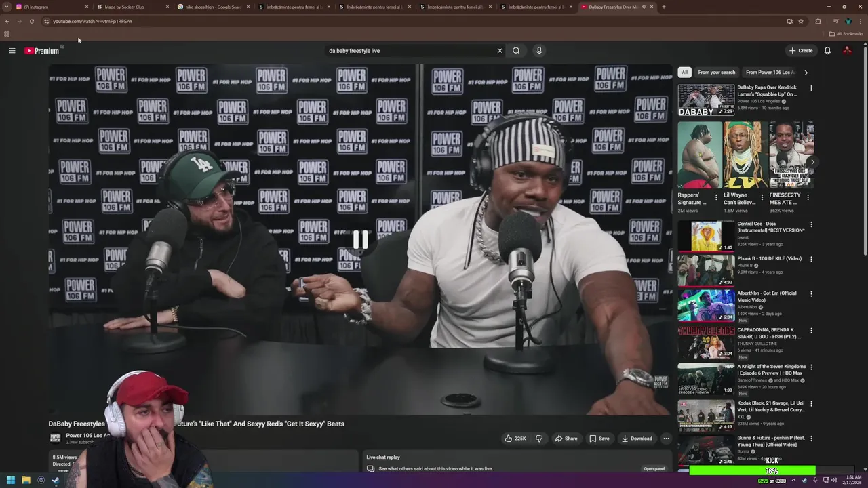This screenshot has height=488, width=868.
Task: Click the address bar URL
Action: (92, 21)
